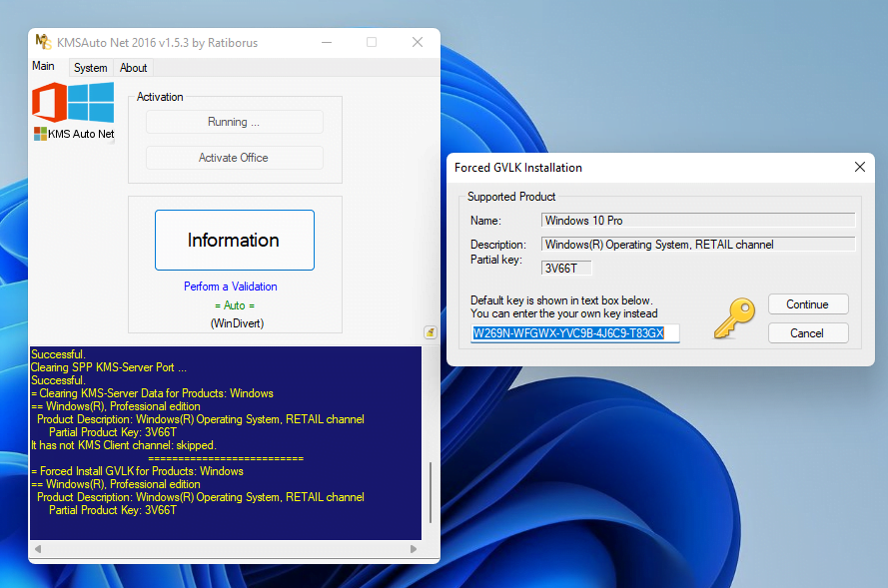Maximize the KMSAuto Net window
Viewport: 888px width, 588px height.
point(372,43)
